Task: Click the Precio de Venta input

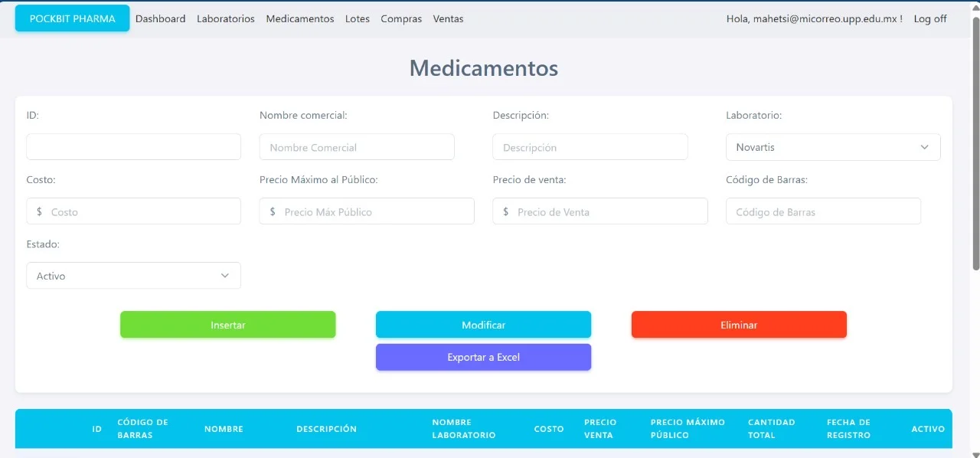Action: (x=600, y=211)
